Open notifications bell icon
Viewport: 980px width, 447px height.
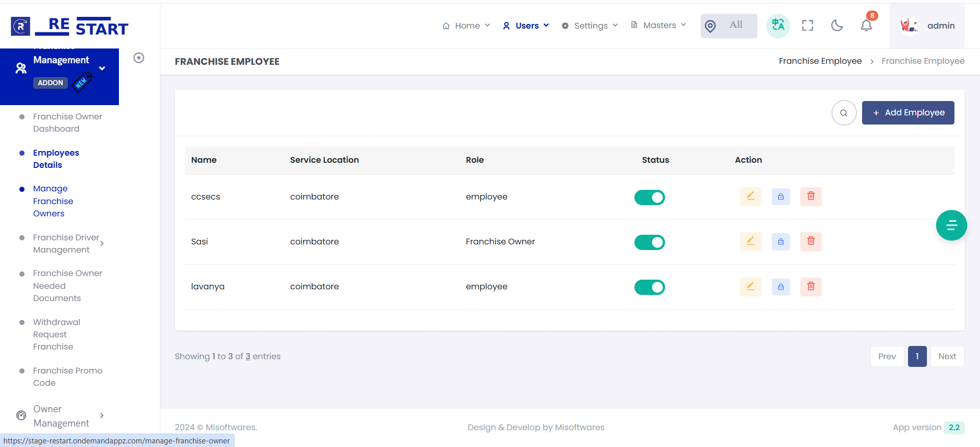click(x=866, y=26)
